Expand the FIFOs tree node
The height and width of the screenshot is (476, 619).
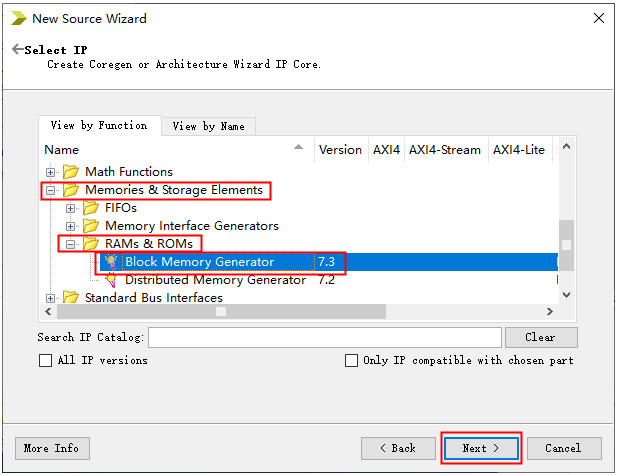pos(71,208)
